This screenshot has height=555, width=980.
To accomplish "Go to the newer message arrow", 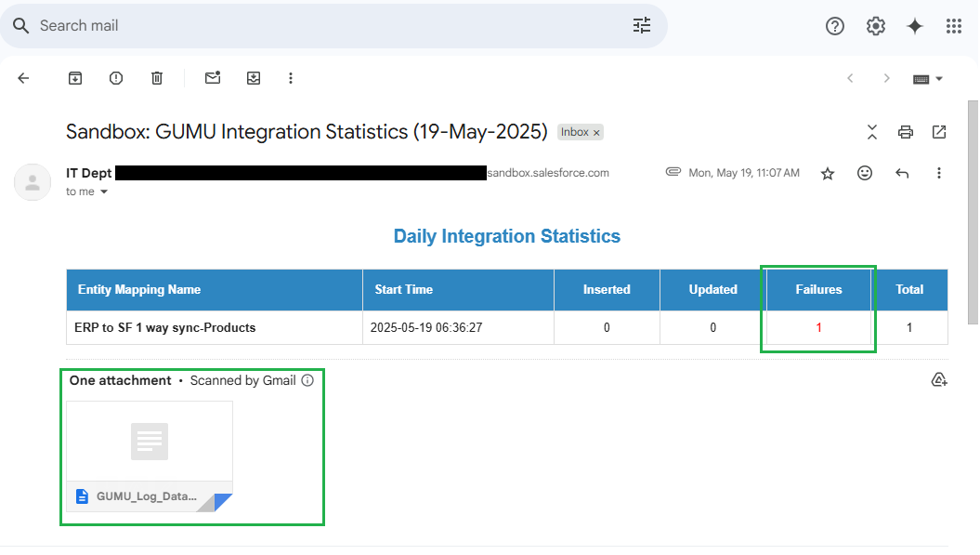I will click(x=850, y=78).
